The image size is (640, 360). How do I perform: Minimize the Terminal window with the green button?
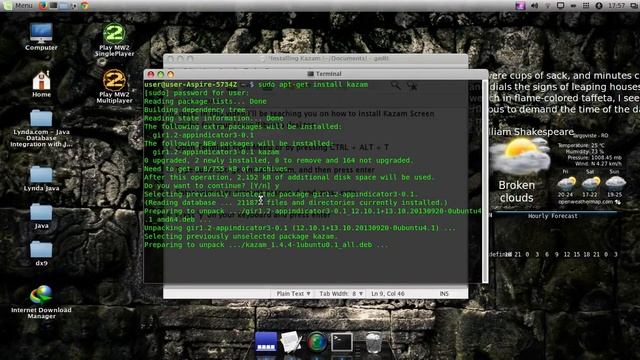[160, 74]
